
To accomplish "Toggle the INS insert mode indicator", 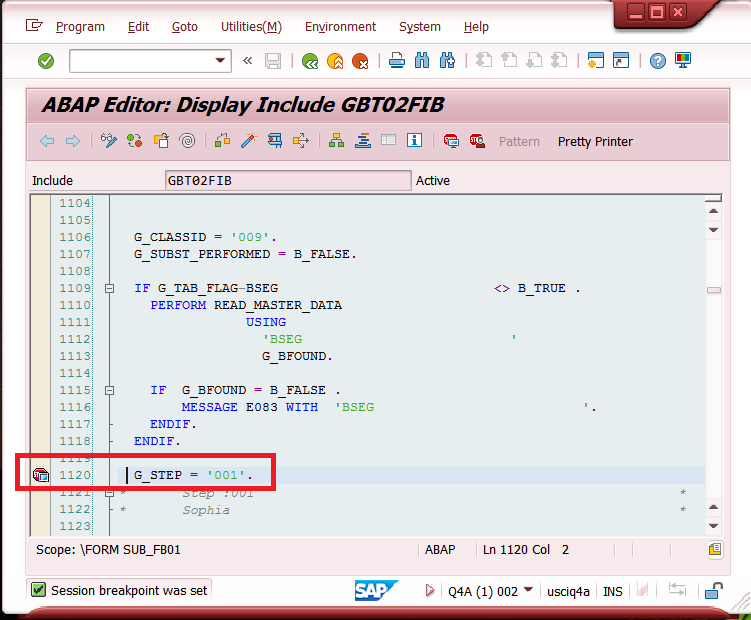I will [613, 591].
